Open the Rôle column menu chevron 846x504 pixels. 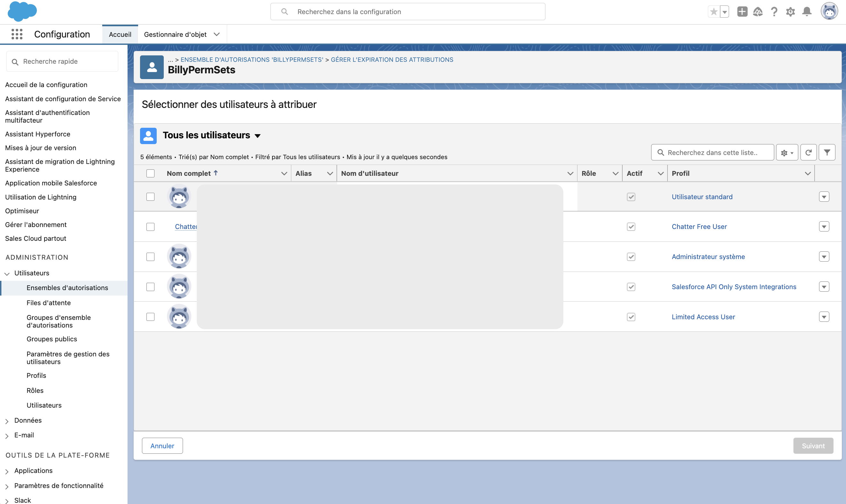coord(615,173)
